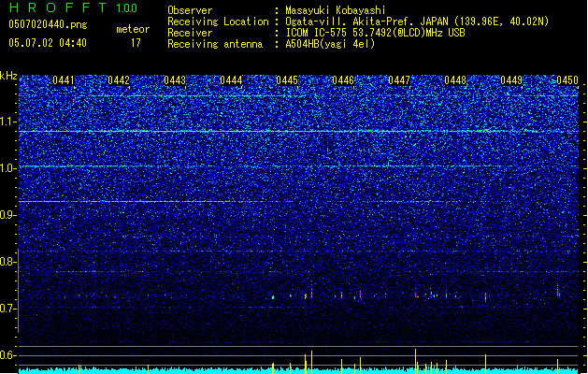588x374 pixels.
Task: Click the 0.8 frequency axis label
Action: (8, 262)
